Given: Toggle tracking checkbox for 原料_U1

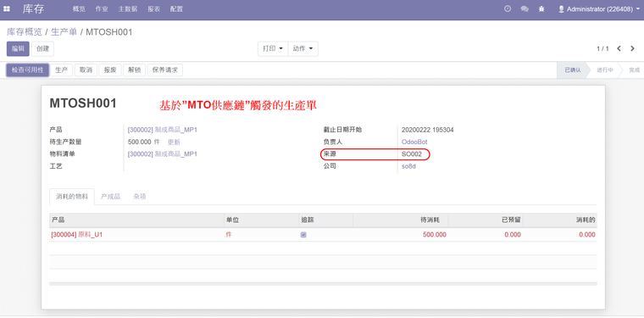Looking at the screenshot, I should [303, 235].
